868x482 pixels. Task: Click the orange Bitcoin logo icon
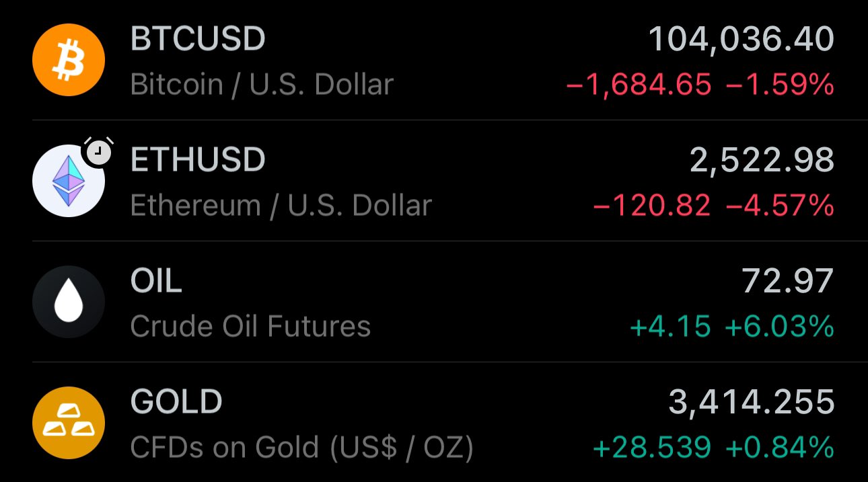pos(69,60)
